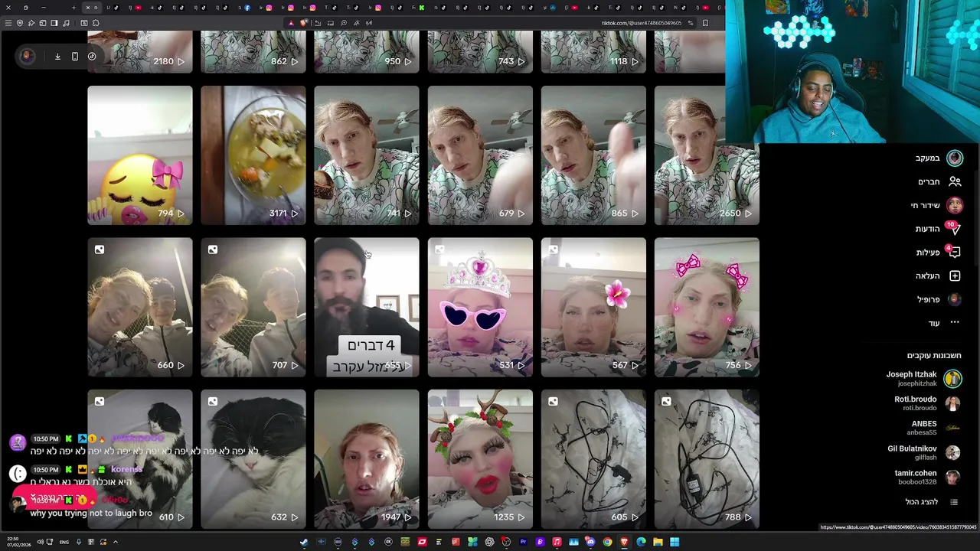Open the cable on bedsheet video 605
This screenshot has height=551, width=980.
coord(593,459)
